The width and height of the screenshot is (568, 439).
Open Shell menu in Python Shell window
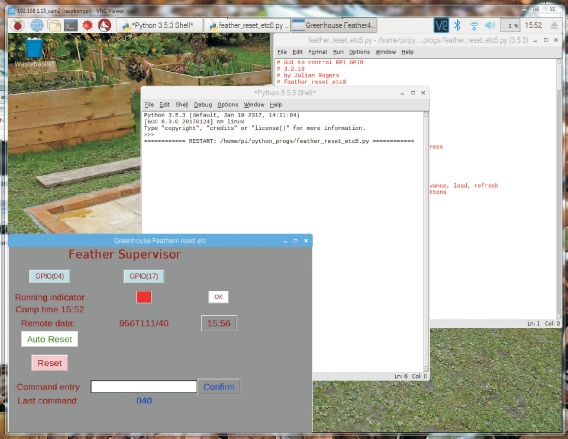click(x=181, y=105)
